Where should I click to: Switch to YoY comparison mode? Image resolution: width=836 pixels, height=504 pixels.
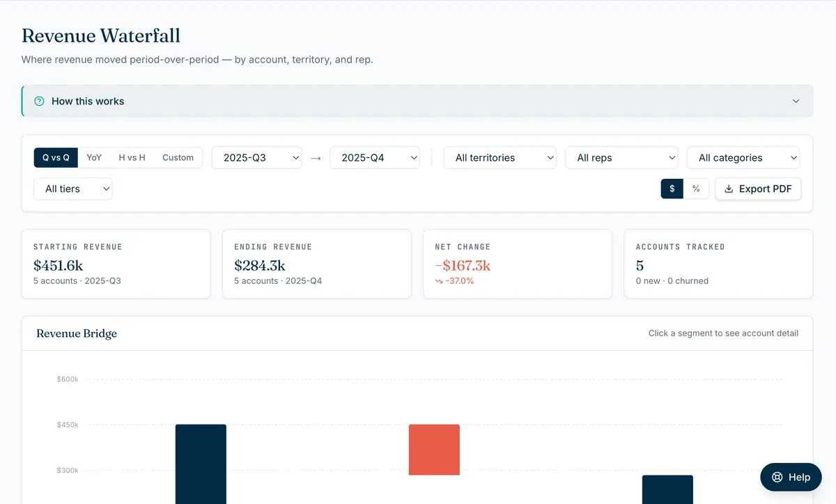(94, 157)
